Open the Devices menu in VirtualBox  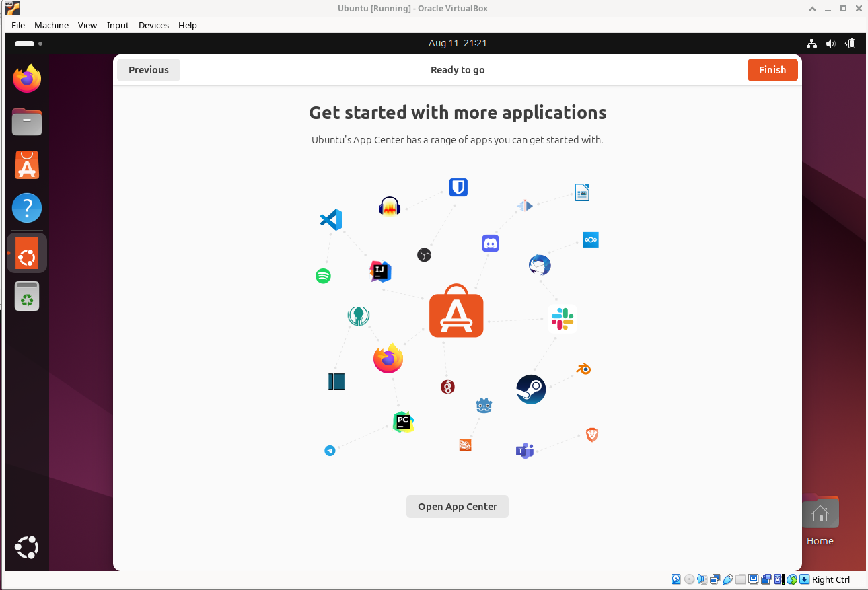(x=153, y=25)
